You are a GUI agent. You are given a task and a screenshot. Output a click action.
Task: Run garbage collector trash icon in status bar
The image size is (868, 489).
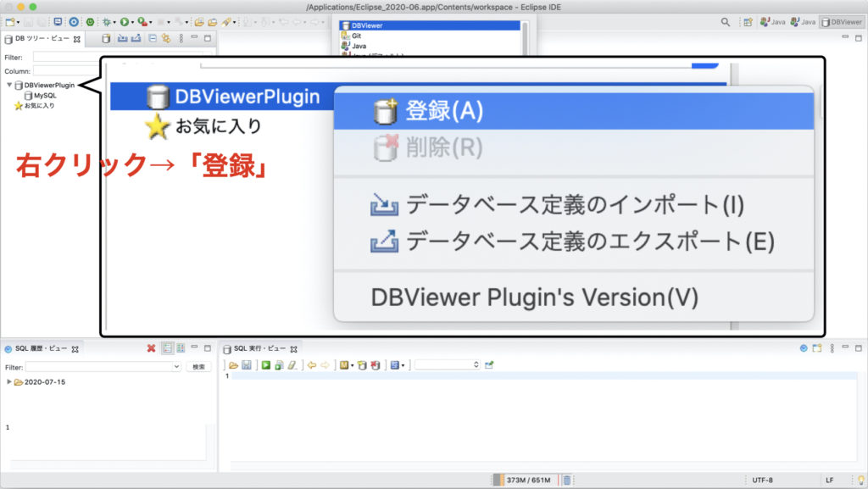pyautogui.click(x=567, y=481)
